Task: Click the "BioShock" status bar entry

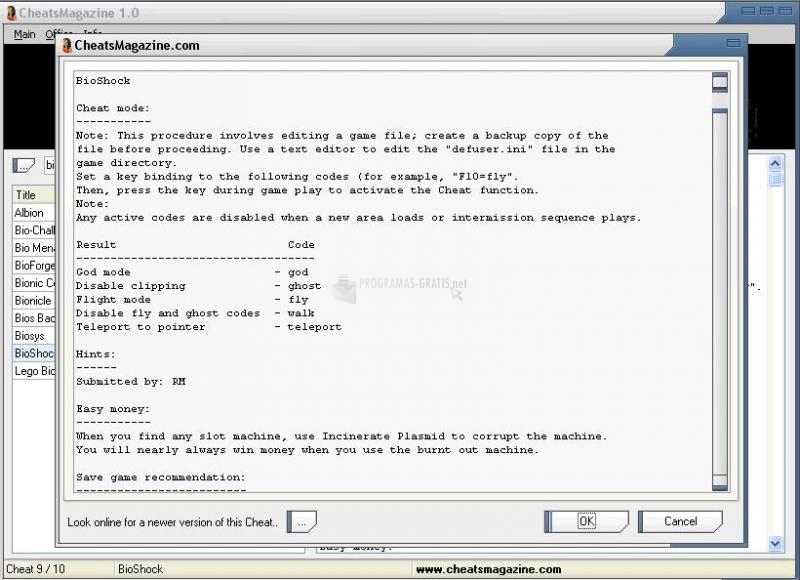Action: 140,569
